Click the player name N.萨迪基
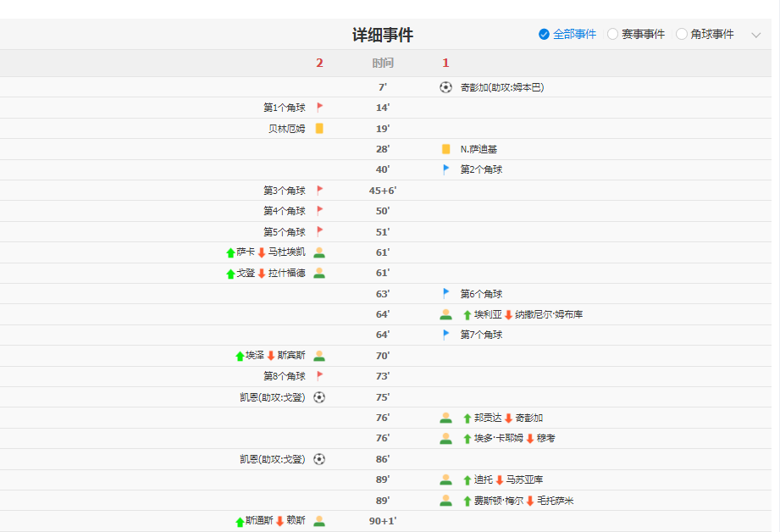Screen dimensions: 780x532 (x=479, y=149)
